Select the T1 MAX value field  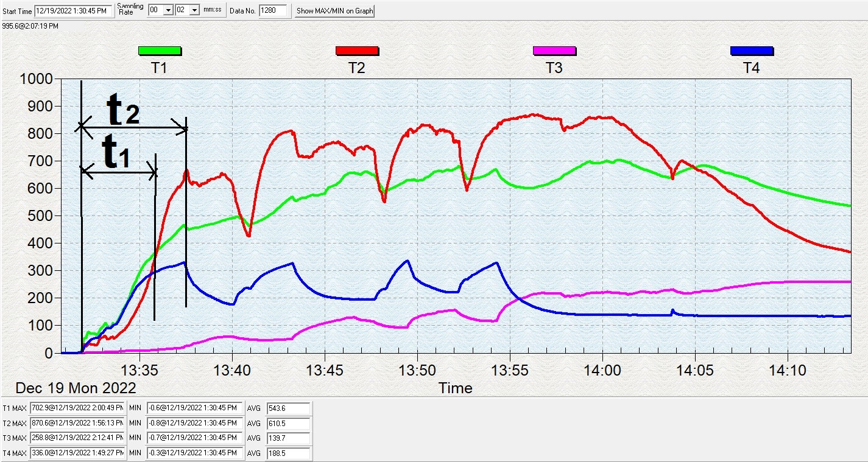(x=77, y=408)
